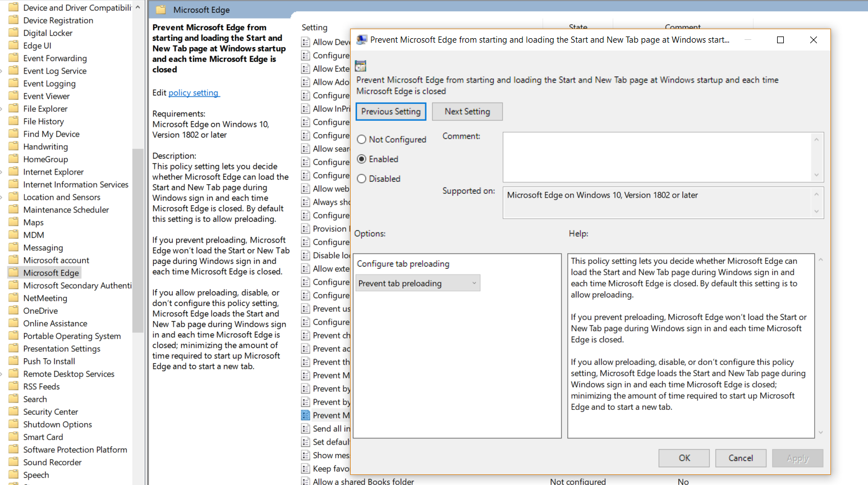868x485 pixels.
Task: Click the Comment box scroll-up arrow
Action: click(816, 140)
